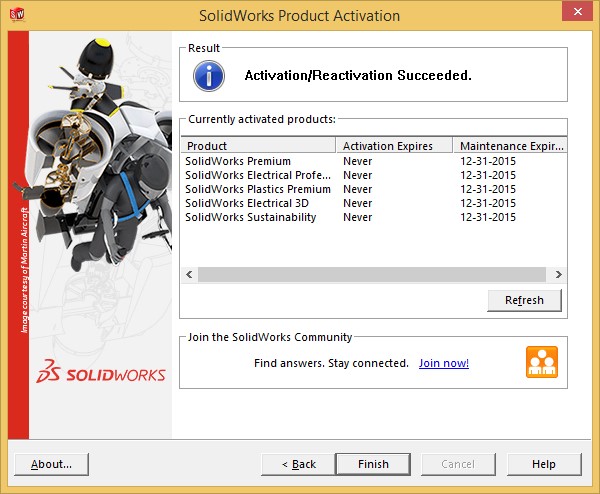Select the SolidWorks Premium row

pyautogui.click(x=374, y=161)
